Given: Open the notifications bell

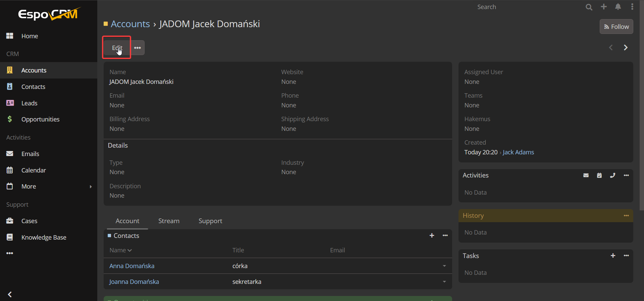Looking at the screenshot, I should [x=618, y=7].
